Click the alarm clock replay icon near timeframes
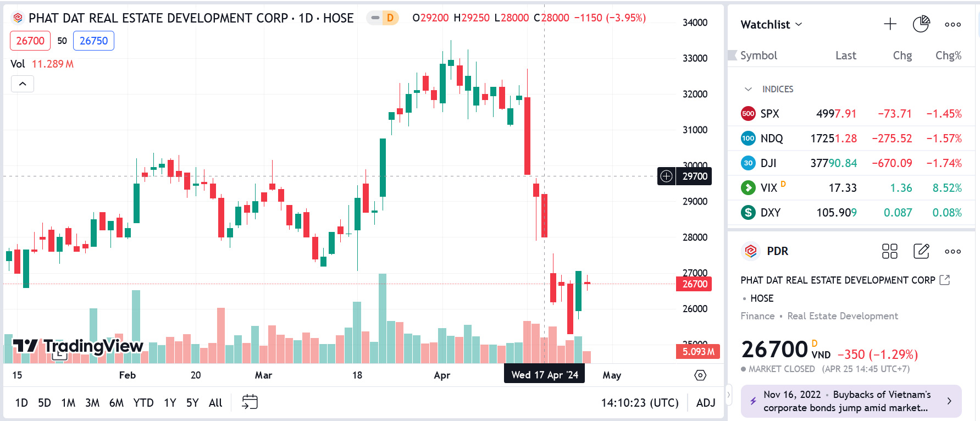980x421 pixels. 250,402
